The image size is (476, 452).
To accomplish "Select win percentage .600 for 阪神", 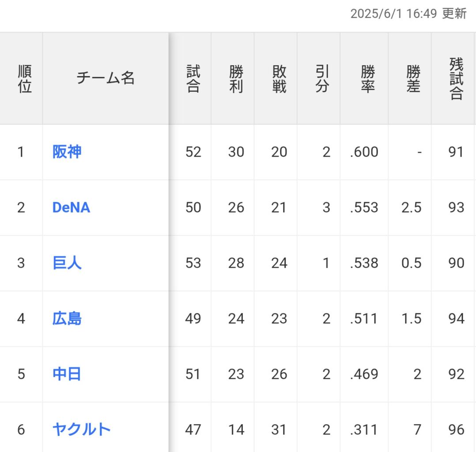I will tap(364, 152).
